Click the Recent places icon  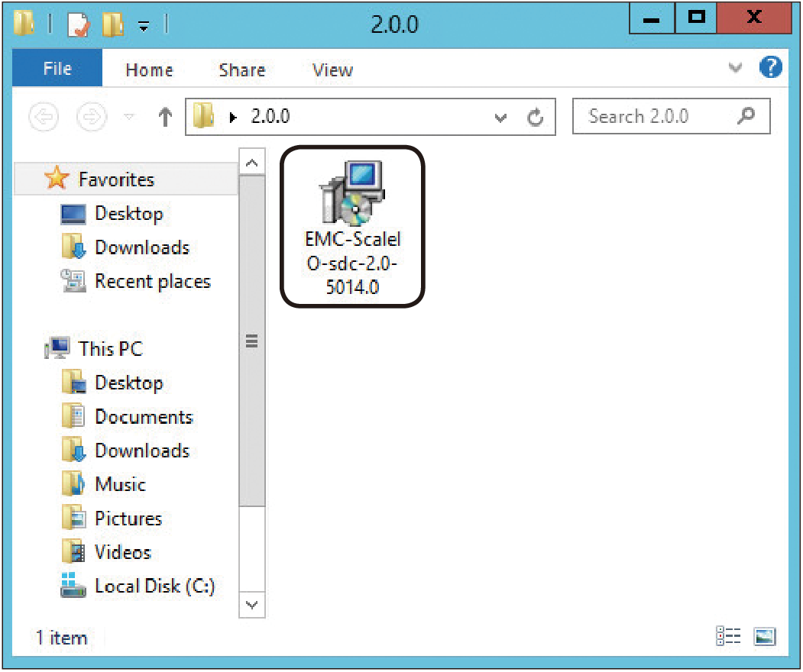pos(73,280)
